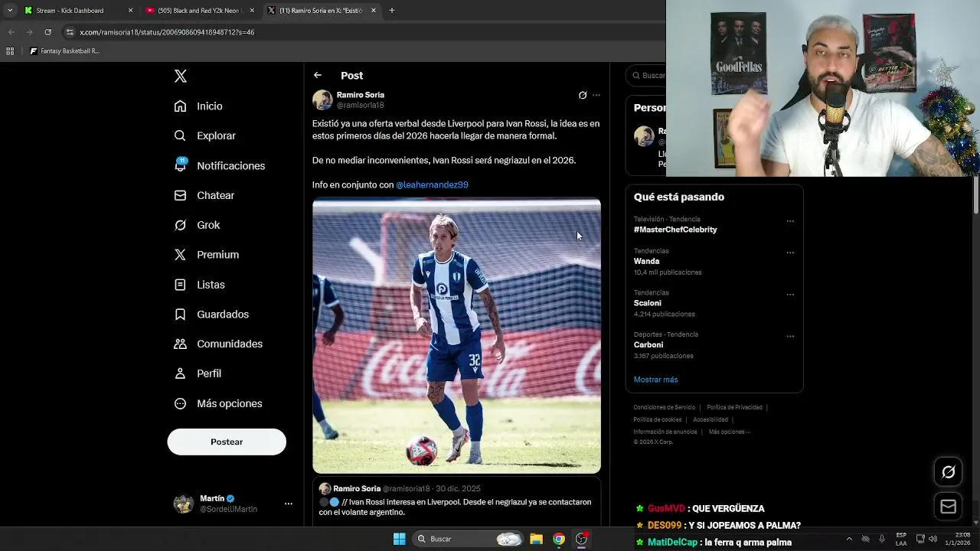Open the Notificaciones bell icon
980x551 pixels.
[180, 165]
